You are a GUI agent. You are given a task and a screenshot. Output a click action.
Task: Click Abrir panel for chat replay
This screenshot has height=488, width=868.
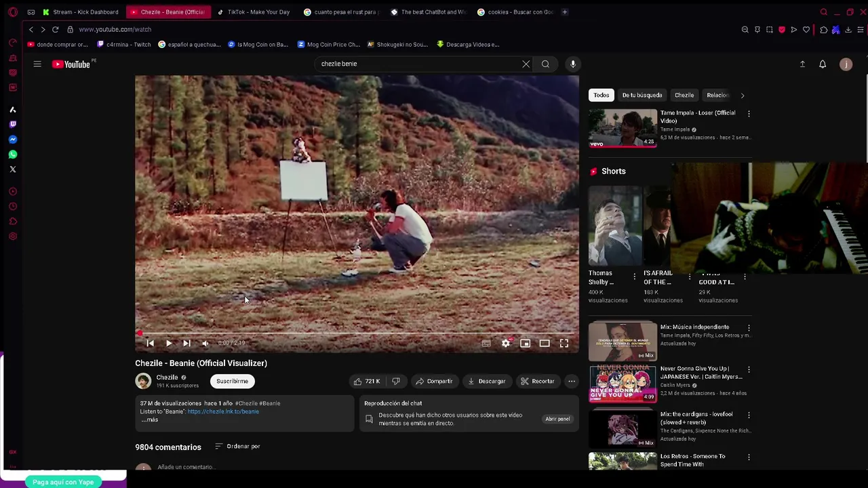pyautogui.click(x=557, y=419)
